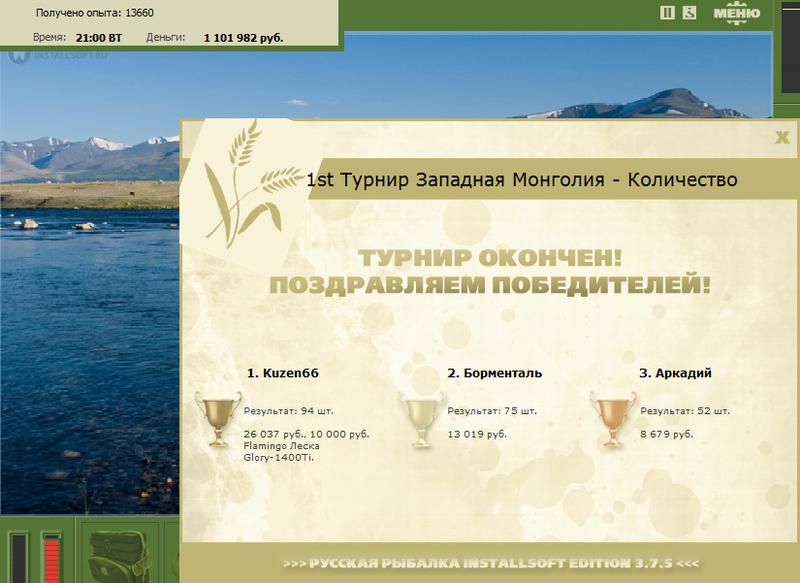The height and width of the screenshot is (583, 800).
Task: Click the S icon next to pause
Action: (689, 13)
